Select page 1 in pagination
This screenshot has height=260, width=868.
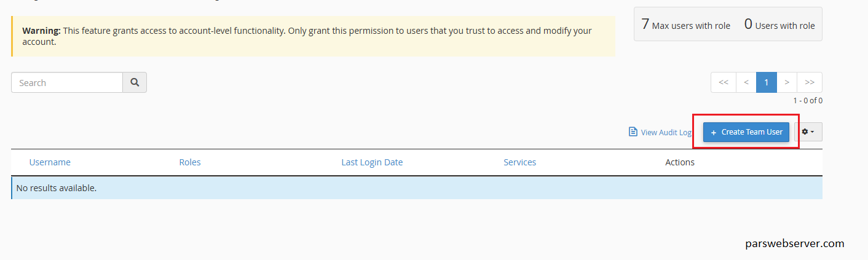(x=767, y=82)
